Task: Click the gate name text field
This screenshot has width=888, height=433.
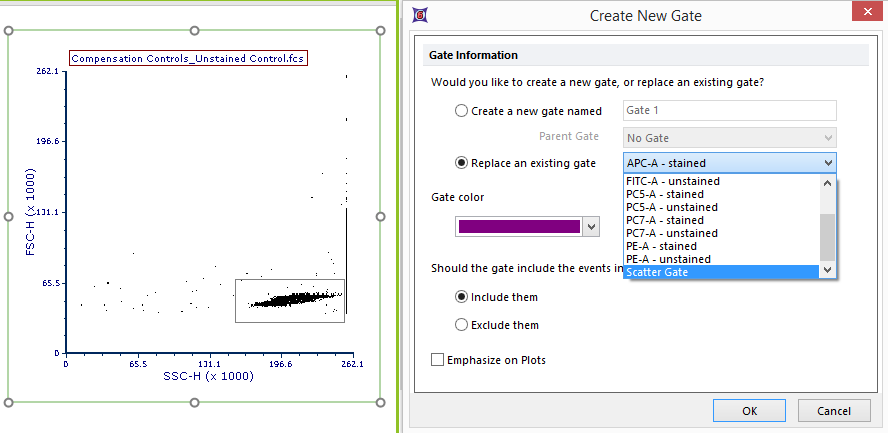Action: tap(729, 111)
